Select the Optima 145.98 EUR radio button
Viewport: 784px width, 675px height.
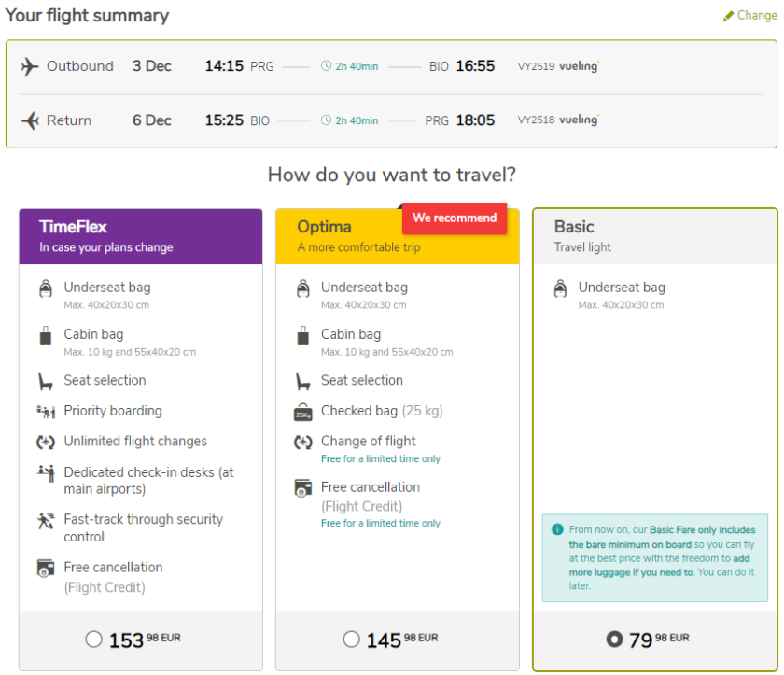tap(351, 640)
